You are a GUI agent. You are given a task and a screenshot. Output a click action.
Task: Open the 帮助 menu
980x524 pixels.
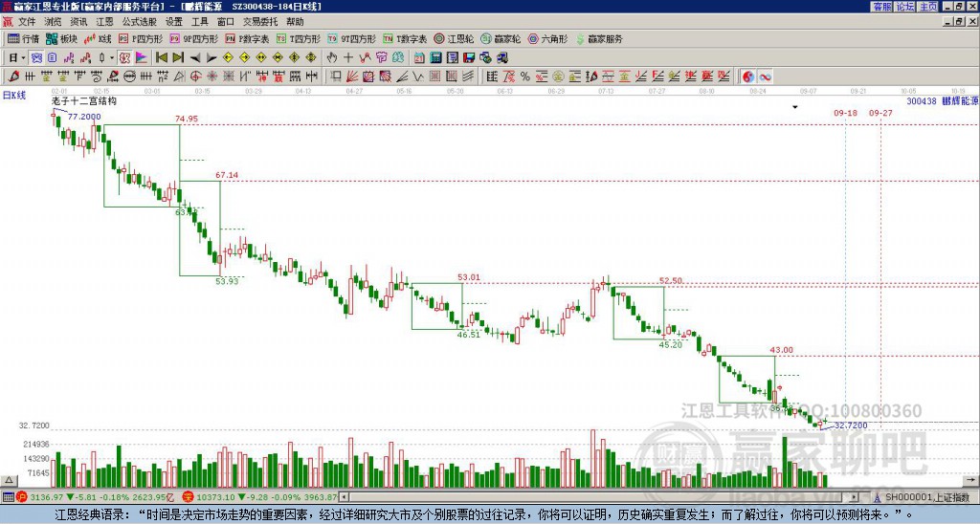pyautogui.click(x=295, y=22)
